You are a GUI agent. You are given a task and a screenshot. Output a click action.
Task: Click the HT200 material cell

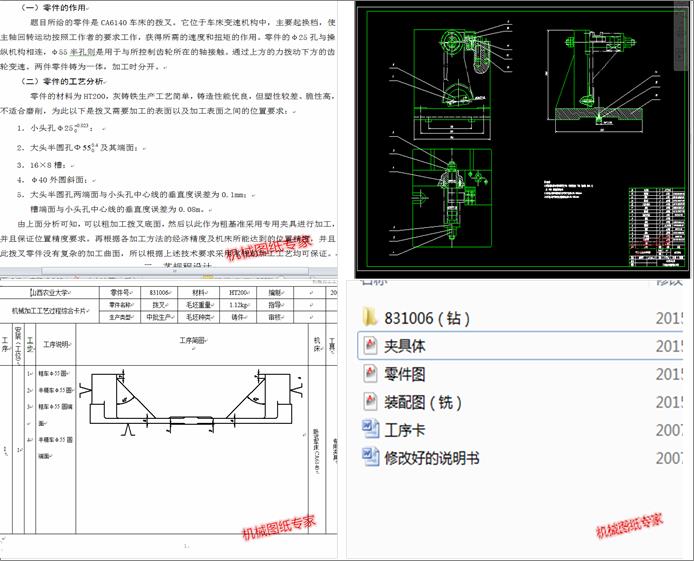coord(238,292)
